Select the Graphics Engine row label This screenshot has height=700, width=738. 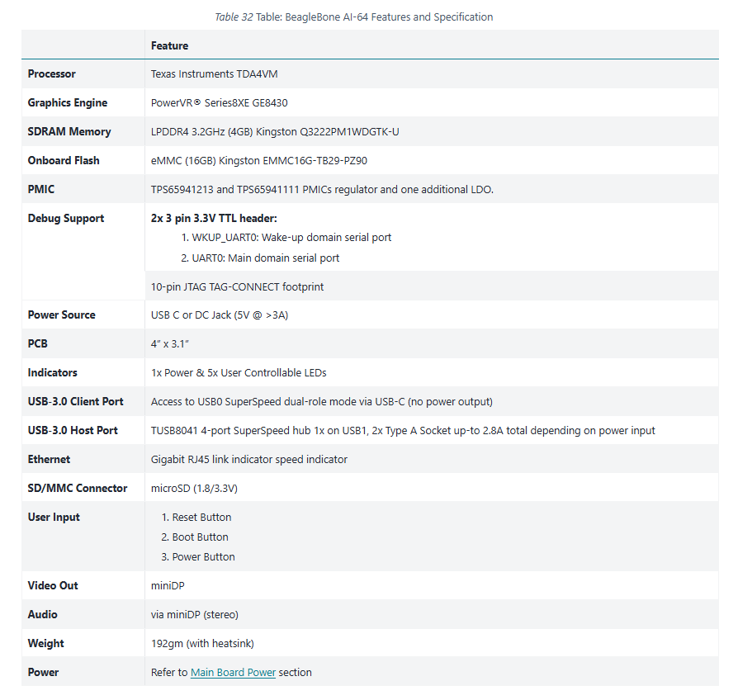coord(68,102)
